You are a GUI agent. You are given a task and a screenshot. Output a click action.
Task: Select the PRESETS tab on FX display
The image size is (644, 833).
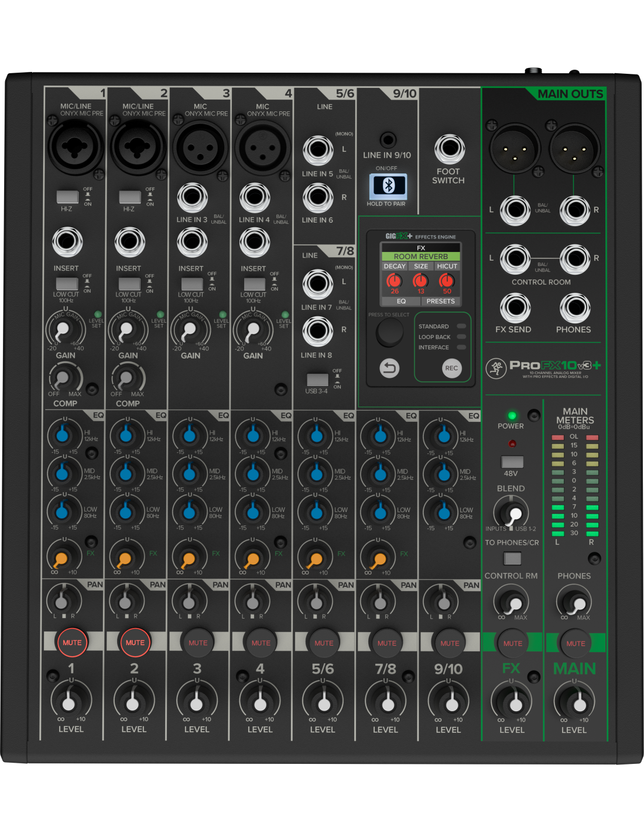[440, 301]
